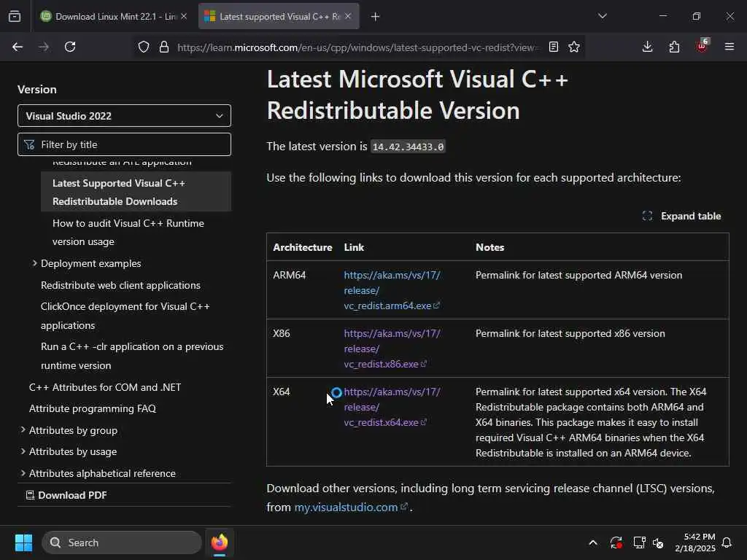Open the network status tray icon
The image size is (747, 560).
point(639,542)
